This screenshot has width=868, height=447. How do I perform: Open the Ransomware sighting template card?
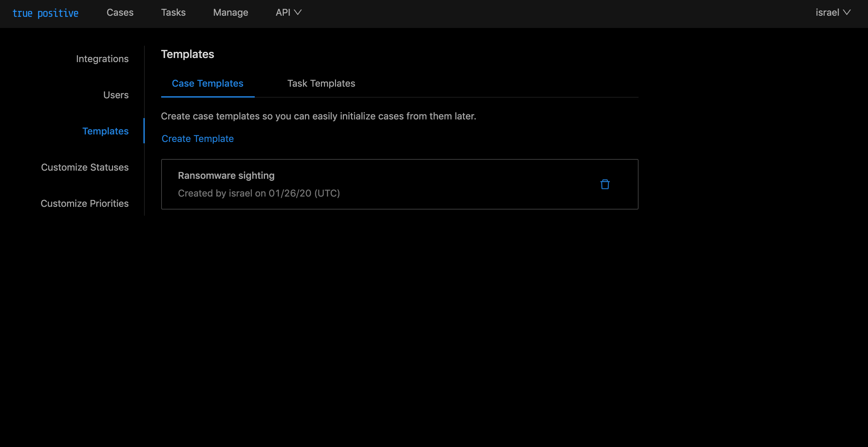pyautogui.click(x=376, y=185)
